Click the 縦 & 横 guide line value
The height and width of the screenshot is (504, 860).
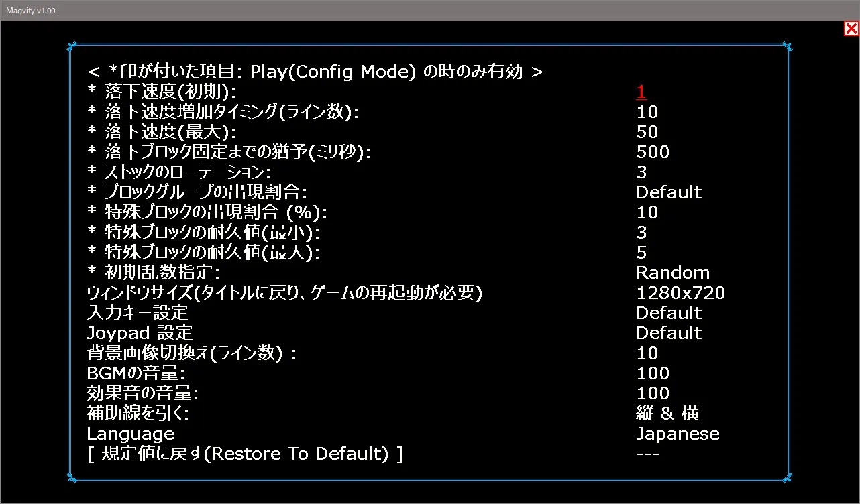click(667, 414)
